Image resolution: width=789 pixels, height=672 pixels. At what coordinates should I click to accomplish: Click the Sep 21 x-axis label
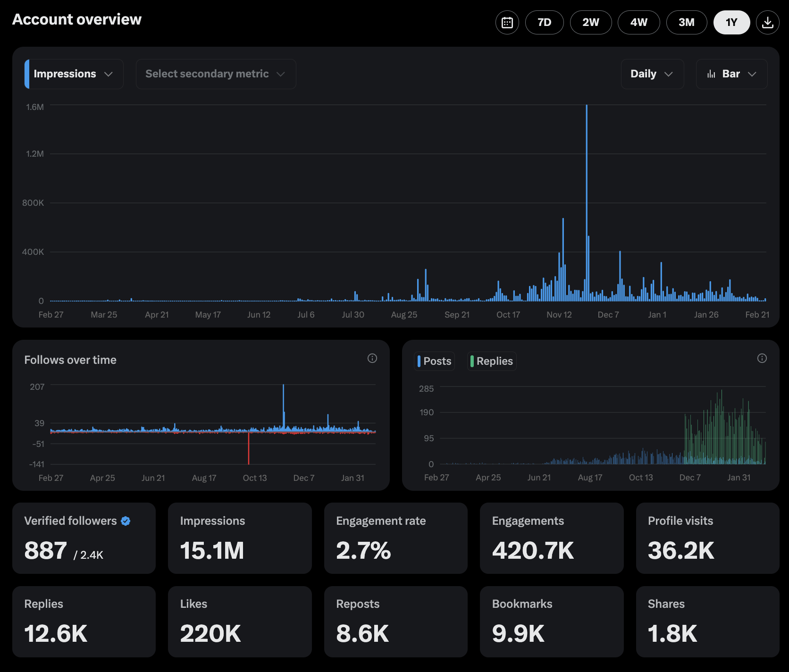pyautogui.click(x=457, y=315)
